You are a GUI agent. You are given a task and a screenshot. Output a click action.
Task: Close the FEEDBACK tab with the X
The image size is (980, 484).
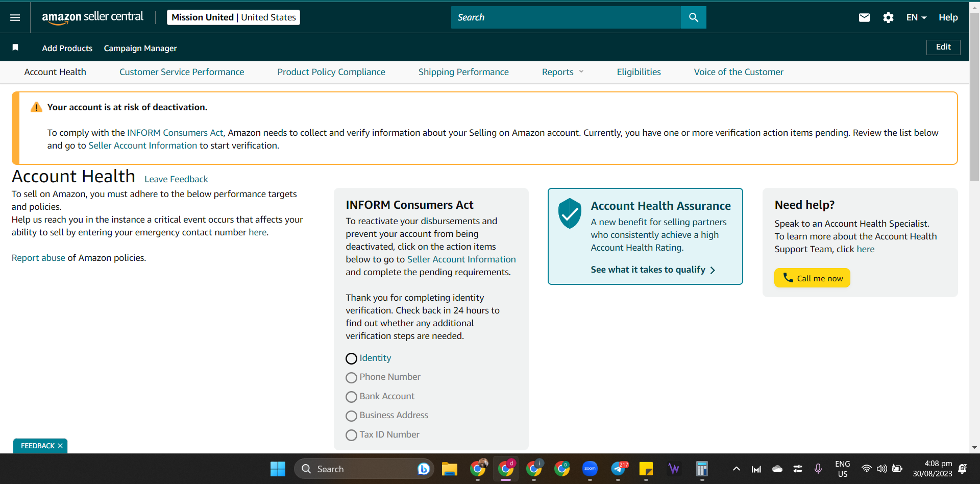[x=60, y=446]
